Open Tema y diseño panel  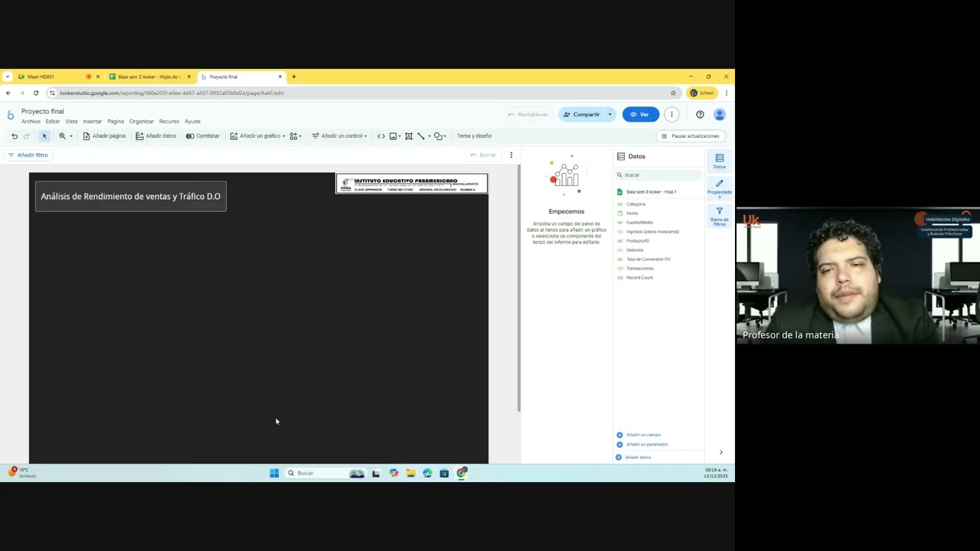click(474, 136)
